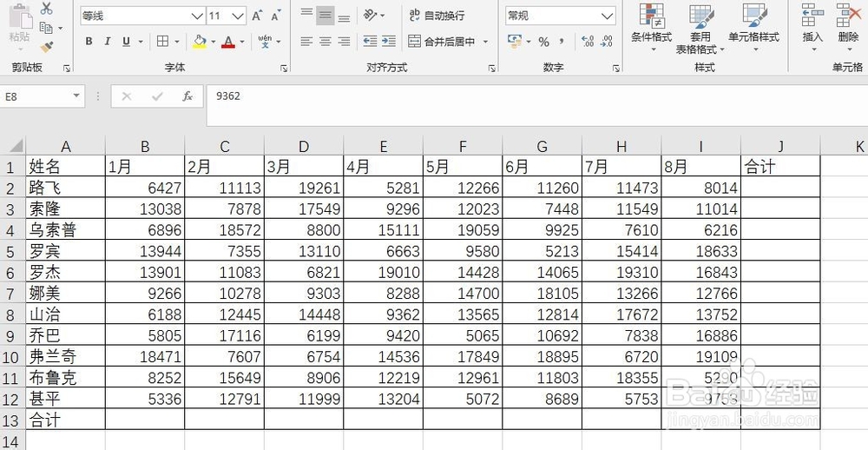This screenshot has height=450, width=868.
Task: Select cell containing 路飞
Action: tap(65, 188)
